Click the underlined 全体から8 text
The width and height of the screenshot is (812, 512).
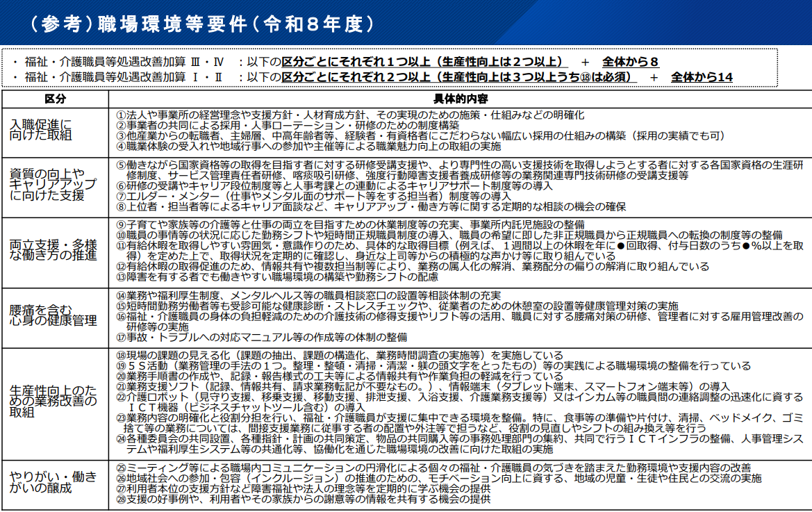(x=630, y=61)
